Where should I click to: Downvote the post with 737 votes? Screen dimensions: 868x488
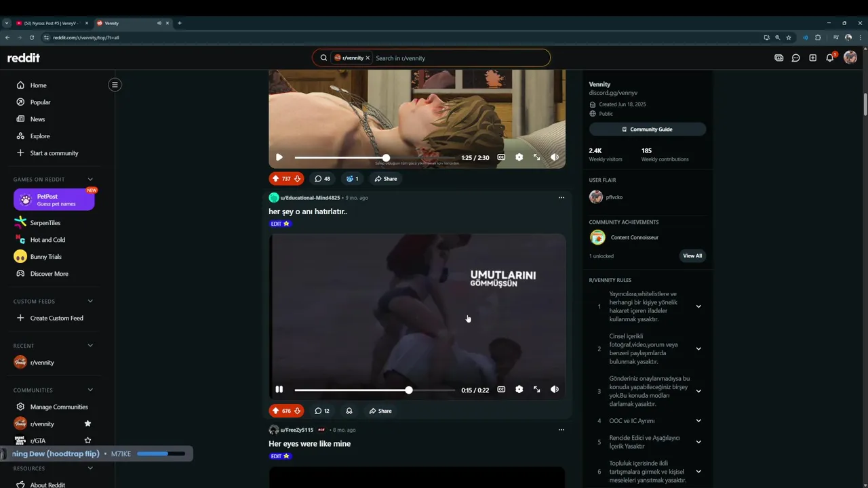tap(297, 179)
